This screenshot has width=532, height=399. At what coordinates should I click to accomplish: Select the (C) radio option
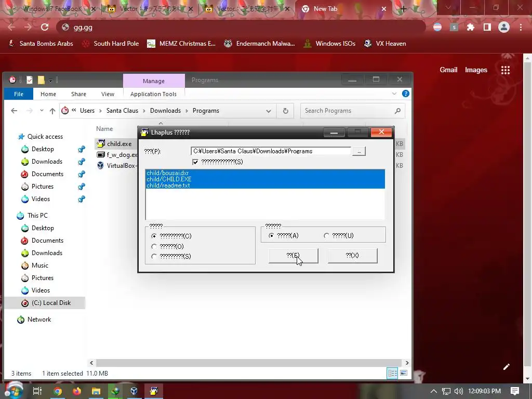(x=154, y=236)
